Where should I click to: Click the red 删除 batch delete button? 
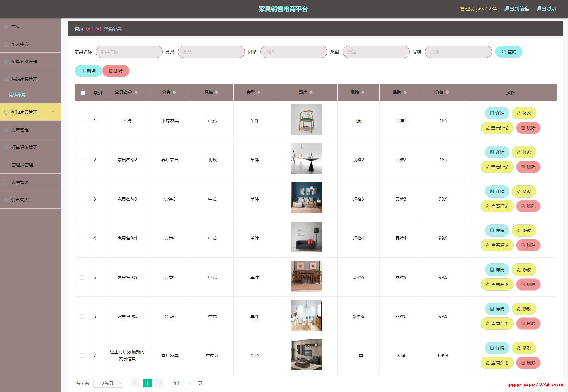point(116,71)
